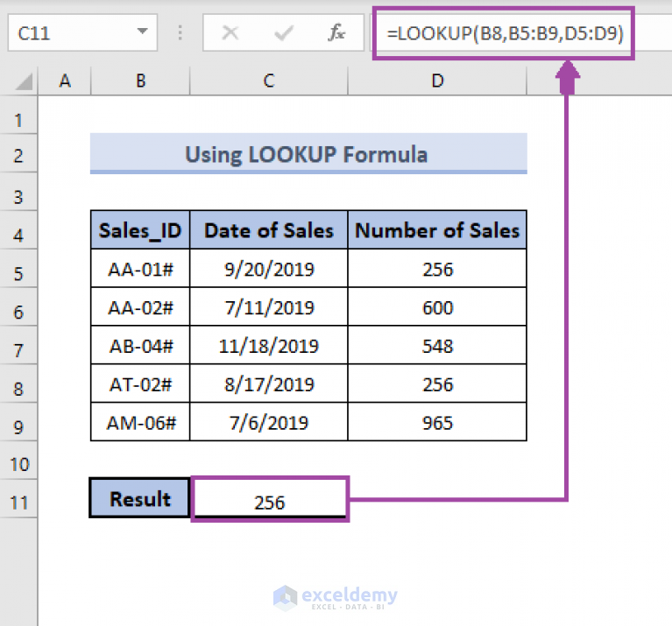Select cell containing AT-02#
This screenshot has width=672, height=626.
click(140, 384)
